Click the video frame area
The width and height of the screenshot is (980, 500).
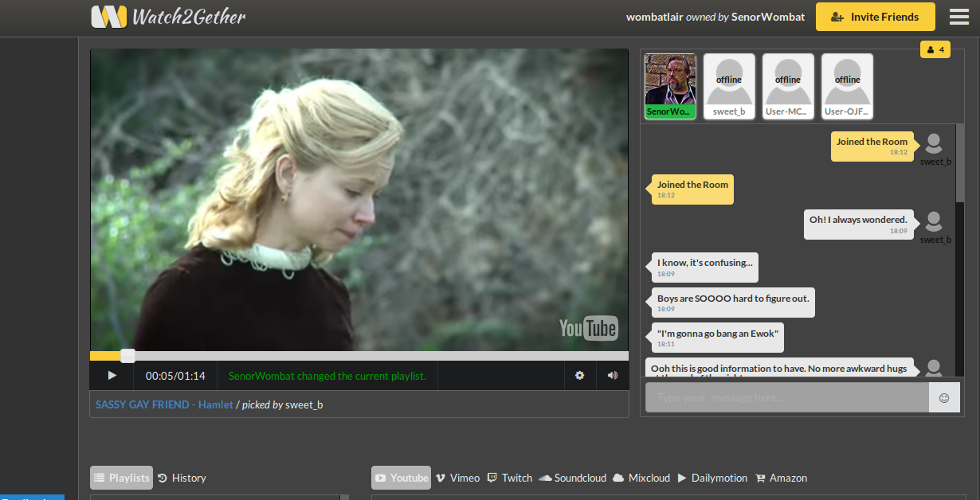point(359,200)
